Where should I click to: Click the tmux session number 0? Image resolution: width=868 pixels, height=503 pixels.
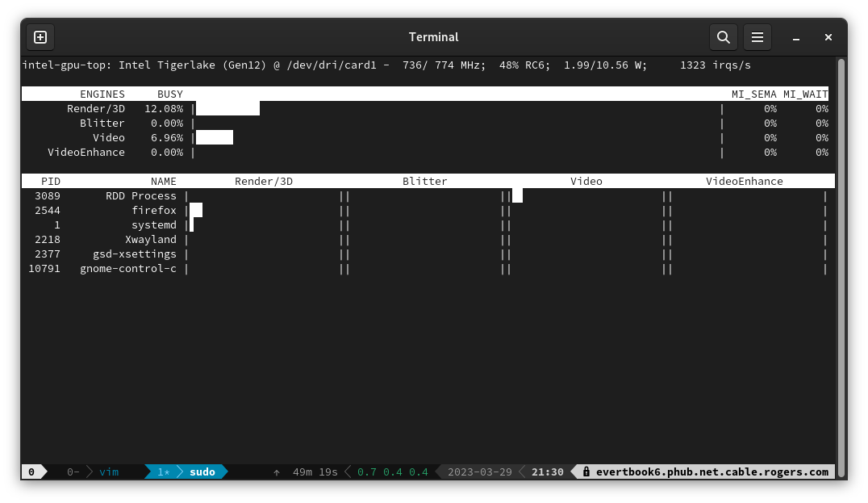[31, 472]
